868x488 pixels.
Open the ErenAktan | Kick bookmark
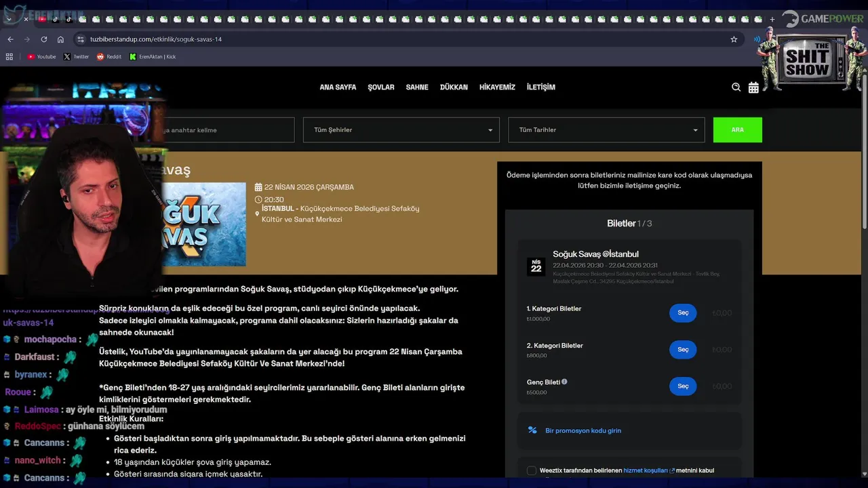point(153,57)
